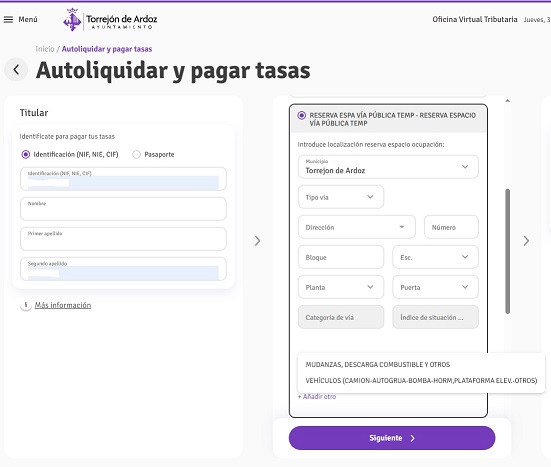Select RESERVA ESPA VÍA PÚBLICA TEMP radio
The width and height of the screenshot is (551, 467).
point(302,115)
